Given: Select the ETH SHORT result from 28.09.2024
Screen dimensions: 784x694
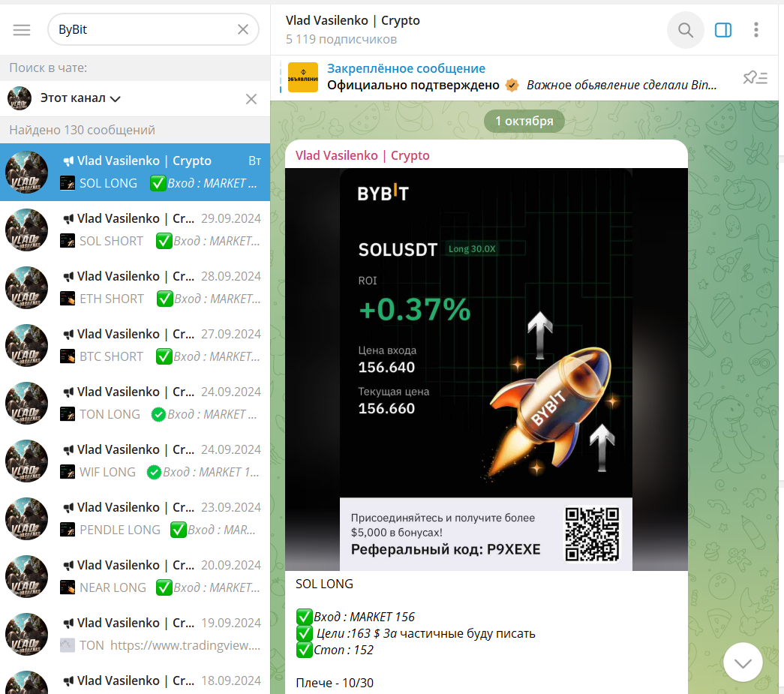Looking at the screenshot, I should coord(135,287).
